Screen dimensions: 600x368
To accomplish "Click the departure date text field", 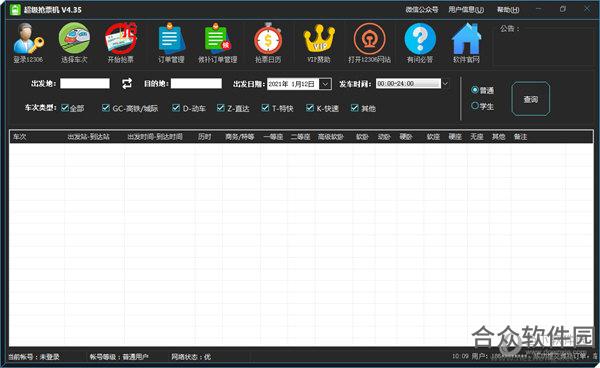I will (x=293, y=84).
